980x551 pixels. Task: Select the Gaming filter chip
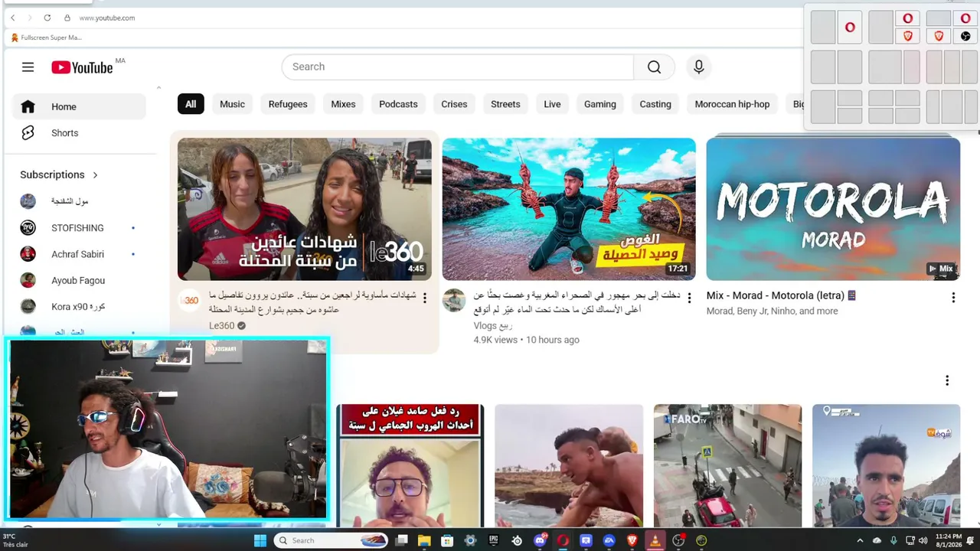[x=600, y=104]
